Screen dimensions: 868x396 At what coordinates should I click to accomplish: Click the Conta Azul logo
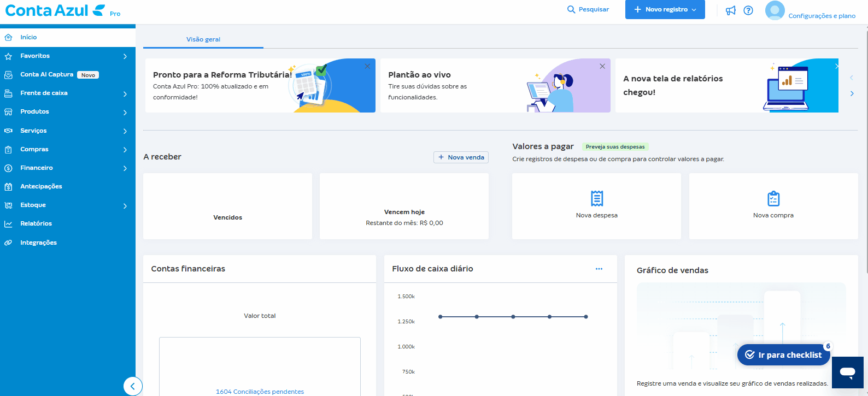pos(55,10)
